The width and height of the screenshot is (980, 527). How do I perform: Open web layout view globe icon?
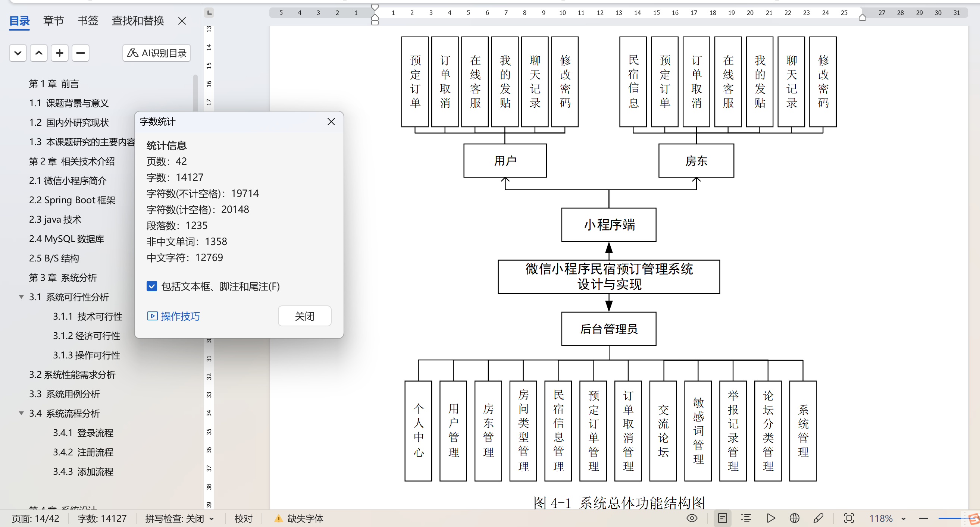click(x=794, y=518)
